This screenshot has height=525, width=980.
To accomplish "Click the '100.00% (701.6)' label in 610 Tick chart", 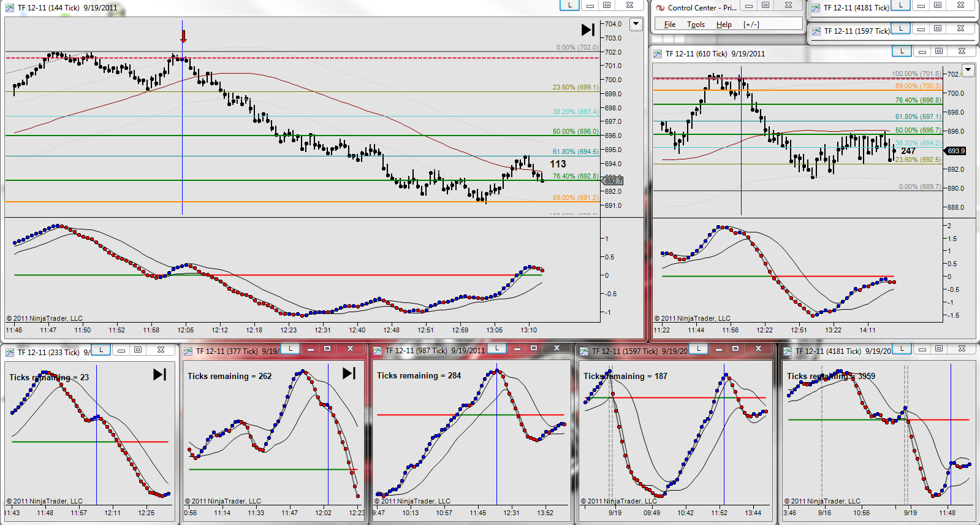I will click(x=916, y=74).
